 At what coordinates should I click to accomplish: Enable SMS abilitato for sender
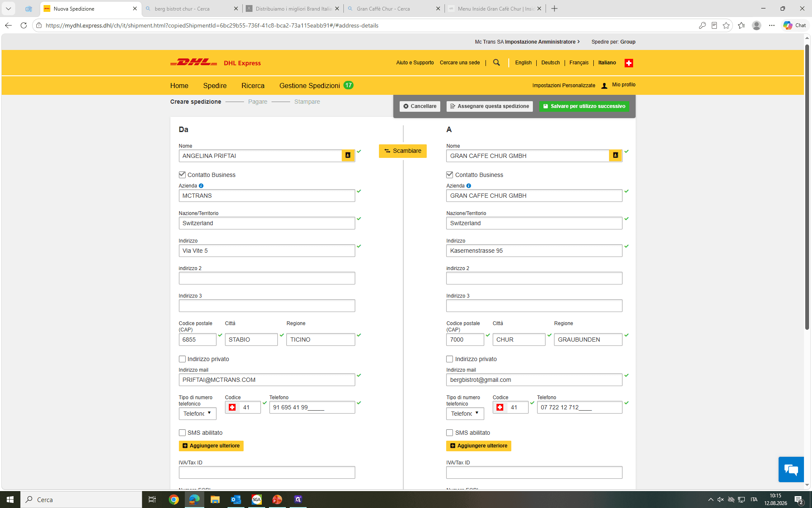pyautogui.click(x=182, y=433)
